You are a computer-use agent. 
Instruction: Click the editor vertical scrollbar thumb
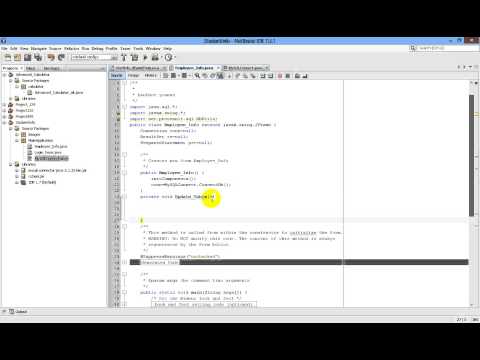coord(472,155)
